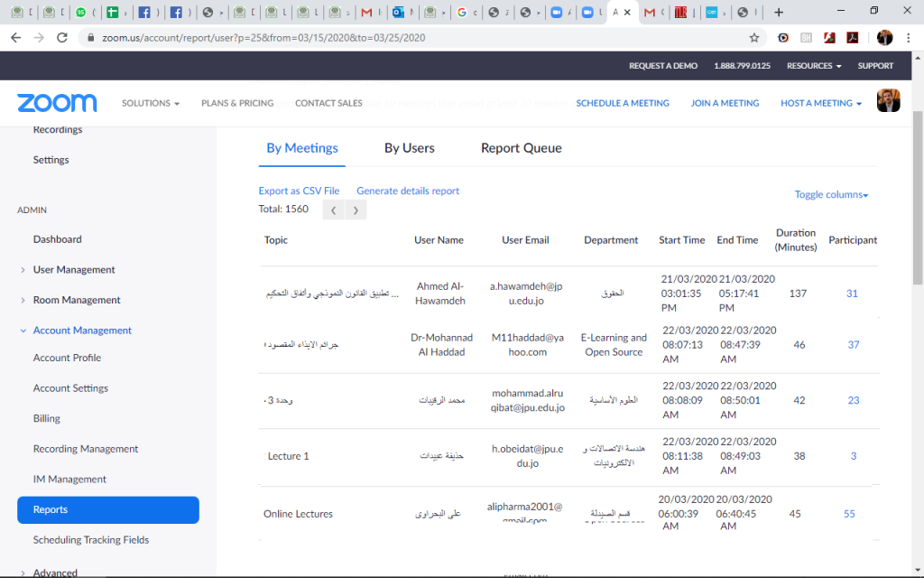Open the Solutions dropdown menu
Image resolution: width=924 pixels, height=578 pixels.
point(151,103)
